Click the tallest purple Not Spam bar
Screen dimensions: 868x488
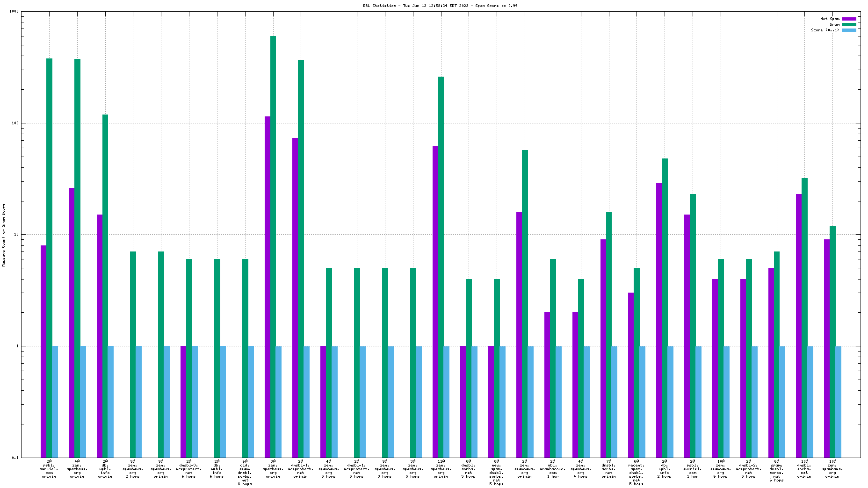[x=267, y=280]
